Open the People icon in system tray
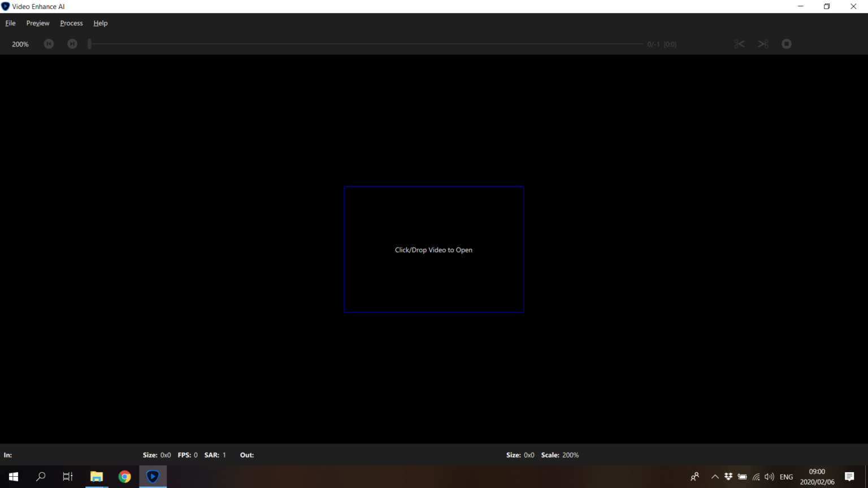Screen dimensions: 868x488 (695, 477)
